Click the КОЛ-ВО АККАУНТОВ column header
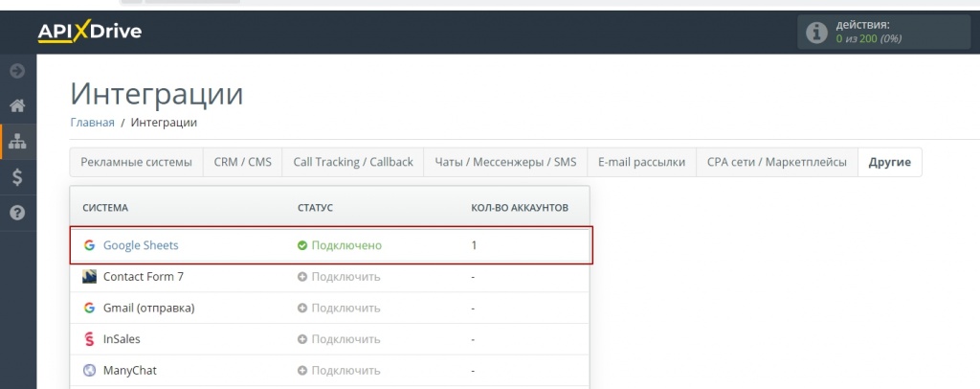 [520, 208]
